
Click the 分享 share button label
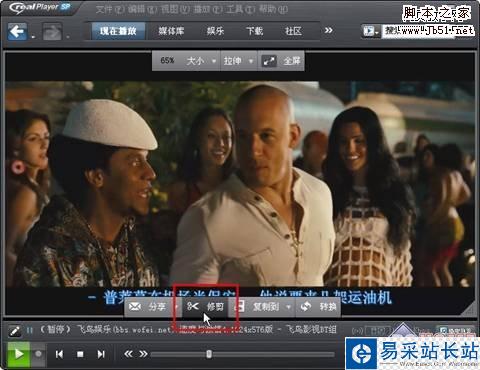(157, 307)
